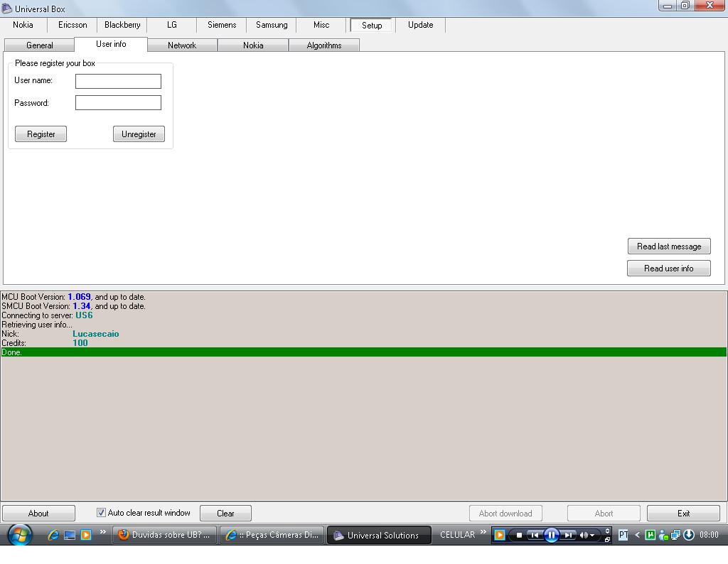The height and width of the screenshot is (564, 728).
Task: Click MCU Boot Version '1.069' value
Action: tap(80, 296)
